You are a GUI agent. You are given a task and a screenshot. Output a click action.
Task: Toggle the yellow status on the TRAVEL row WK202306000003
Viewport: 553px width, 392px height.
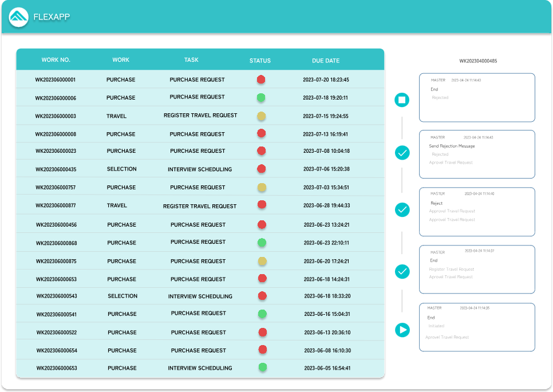click(x=262, y=116)
